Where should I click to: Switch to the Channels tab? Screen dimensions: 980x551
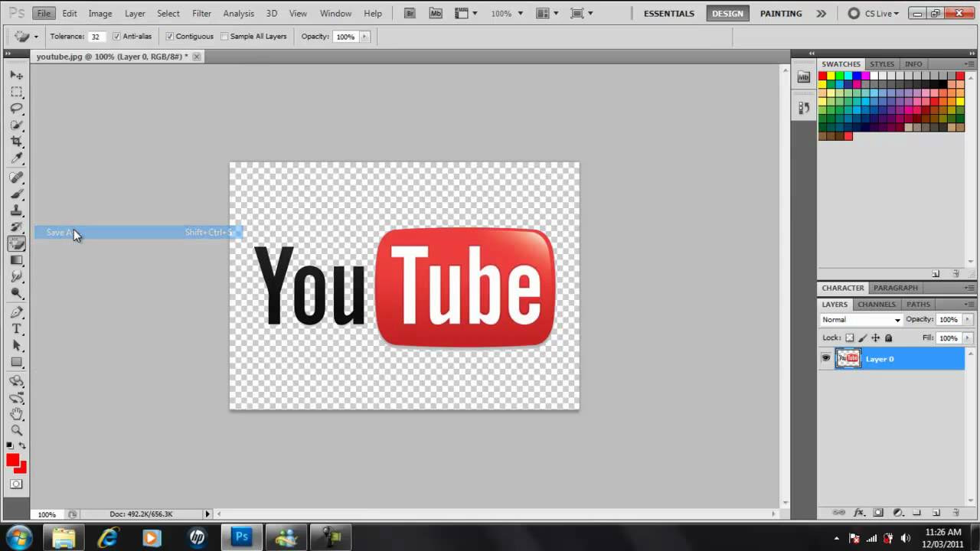pyautogui.click(x=877, y=304)
